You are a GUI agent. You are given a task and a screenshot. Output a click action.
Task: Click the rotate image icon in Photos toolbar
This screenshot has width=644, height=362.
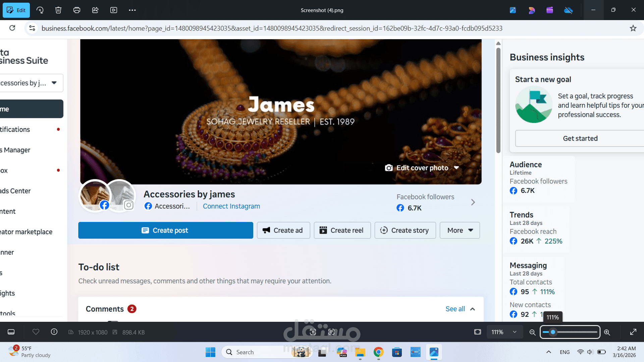coord(40,10)
